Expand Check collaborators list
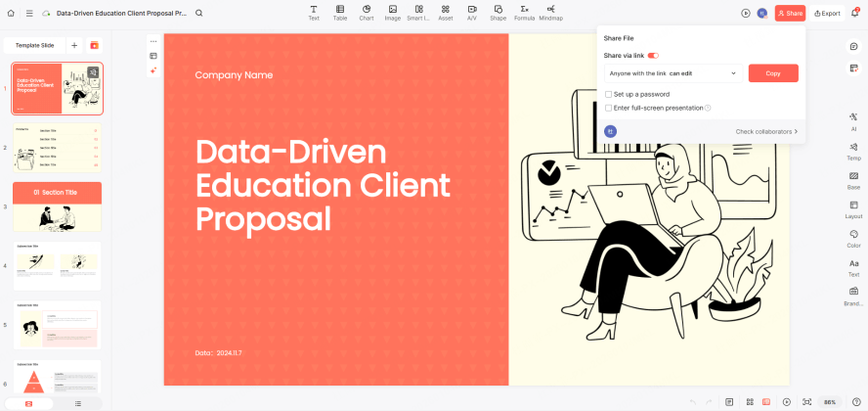 click(766, 131)
